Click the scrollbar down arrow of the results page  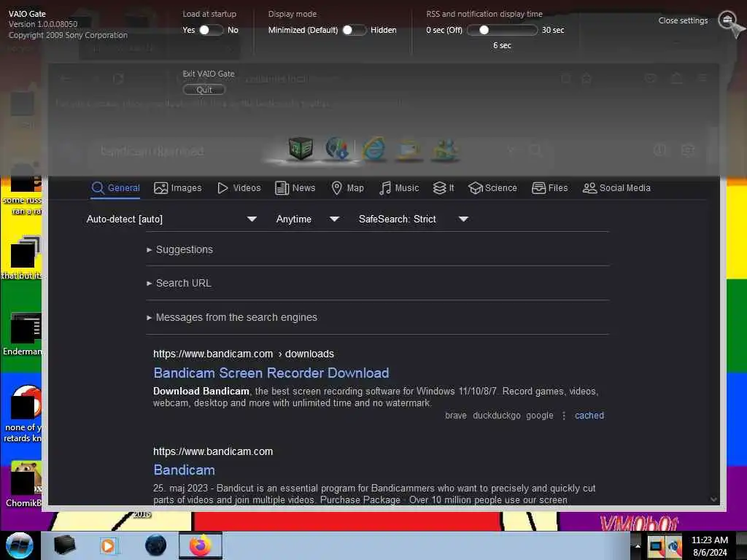[713, 499]
